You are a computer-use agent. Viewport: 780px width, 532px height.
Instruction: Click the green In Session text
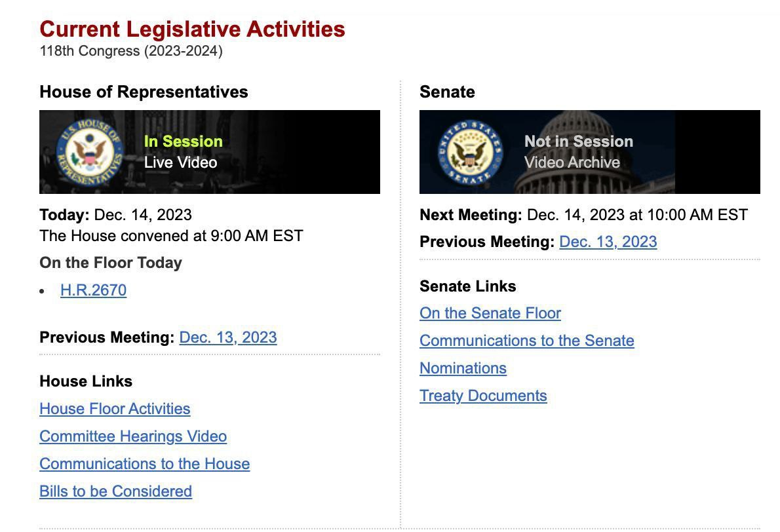(183, 142)
